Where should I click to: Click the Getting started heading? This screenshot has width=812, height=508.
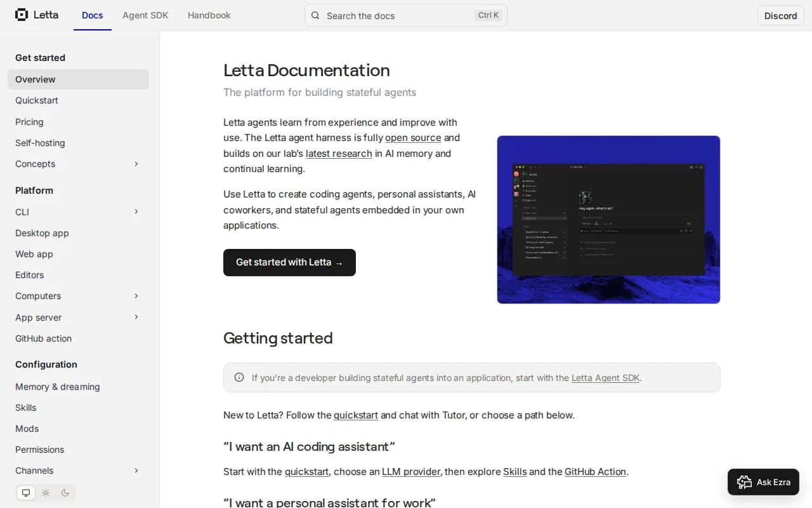point(278,338)
